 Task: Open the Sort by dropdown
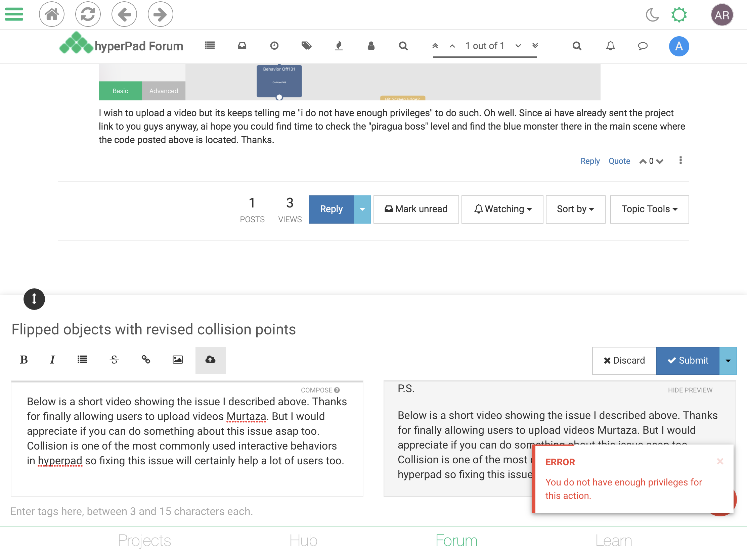[575, 209]
